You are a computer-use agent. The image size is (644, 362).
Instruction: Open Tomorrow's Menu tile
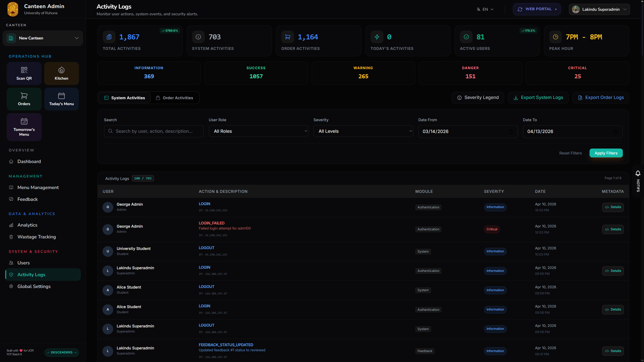pos(24,127)
